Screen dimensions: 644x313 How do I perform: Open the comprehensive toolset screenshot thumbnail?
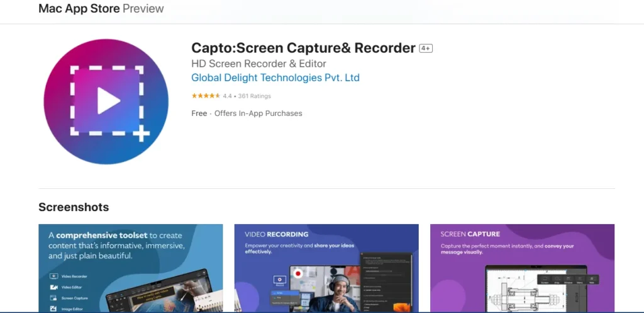pos(131,268)
